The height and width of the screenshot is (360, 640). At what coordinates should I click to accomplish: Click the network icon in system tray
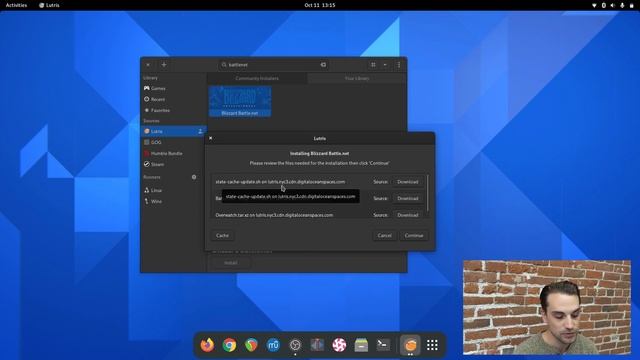pyautogui.click(x=594, y=5)
